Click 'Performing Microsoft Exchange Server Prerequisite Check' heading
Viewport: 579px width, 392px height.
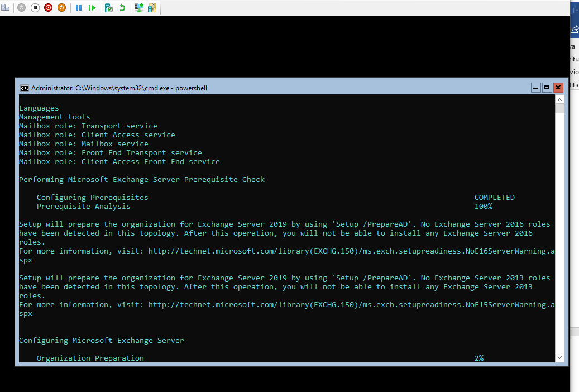tap(142, 180)
